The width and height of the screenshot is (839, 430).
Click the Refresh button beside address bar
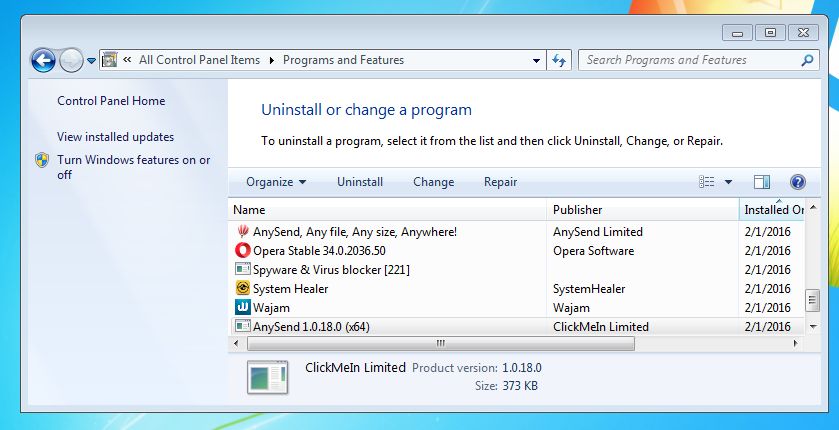[559, 60]
